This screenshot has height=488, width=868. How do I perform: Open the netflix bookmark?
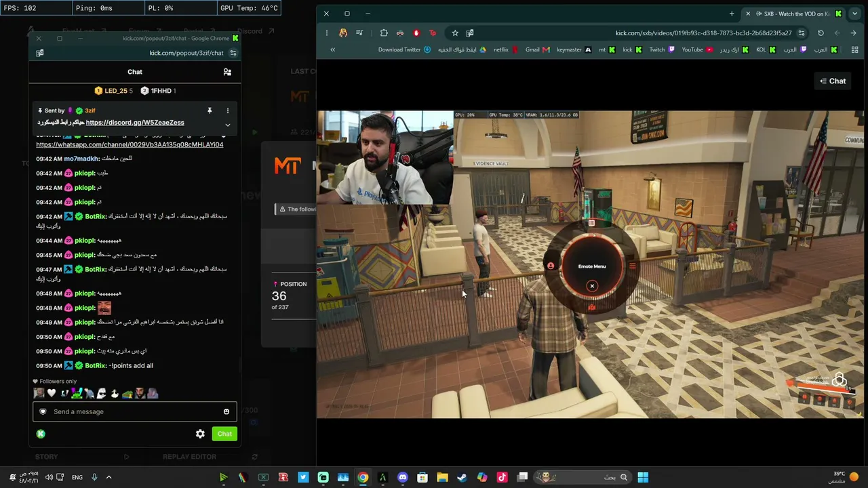506,49
